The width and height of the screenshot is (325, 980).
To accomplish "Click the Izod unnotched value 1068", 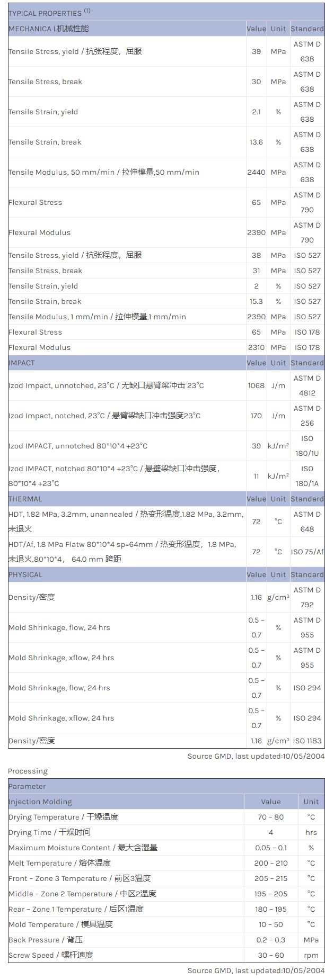I will coord(256,385).
